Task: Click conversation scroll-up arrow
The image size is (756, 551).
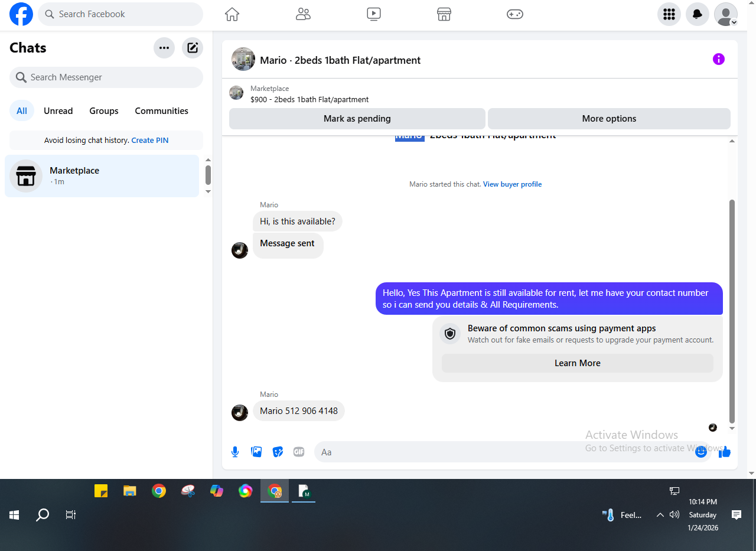Action: pos(732,141)
